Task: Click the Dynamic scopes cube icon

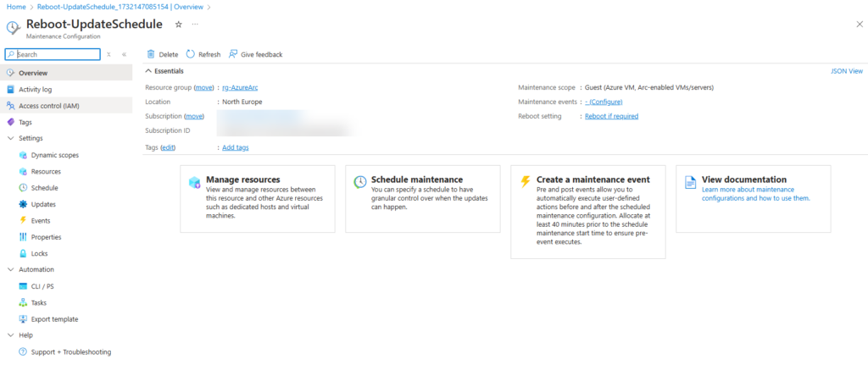Action: tap(23, 156)
